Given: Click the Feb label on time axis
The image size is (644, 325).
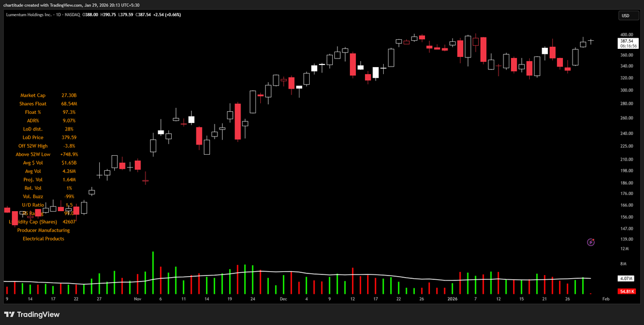Looking at the screenshot, I should (606, 298).
